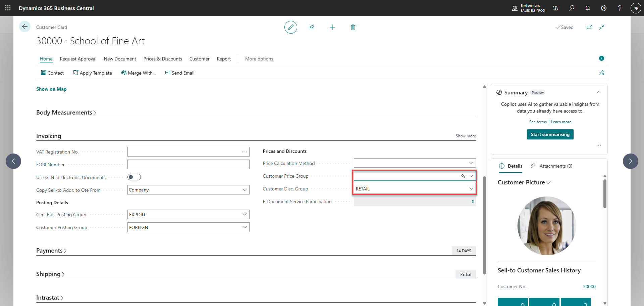
Task: Pin the action bar
Action: (602, 73)
